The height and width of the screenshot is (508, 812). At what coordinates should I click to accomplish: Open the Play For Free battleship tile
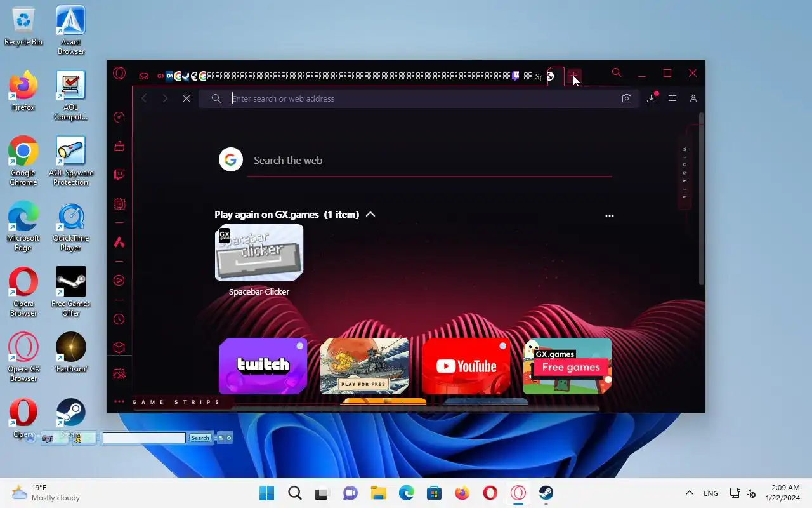click(364, 366)
